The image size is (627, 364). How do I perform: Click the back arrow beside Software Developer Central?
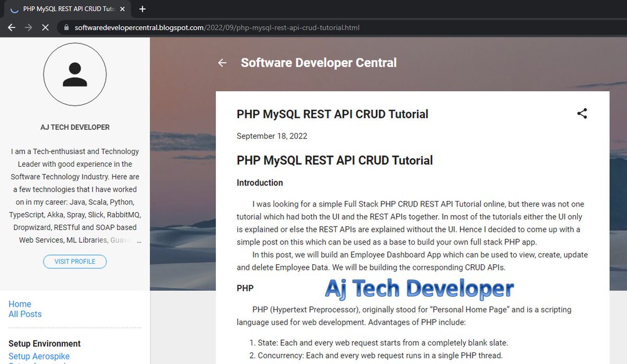tap(222, 63)
